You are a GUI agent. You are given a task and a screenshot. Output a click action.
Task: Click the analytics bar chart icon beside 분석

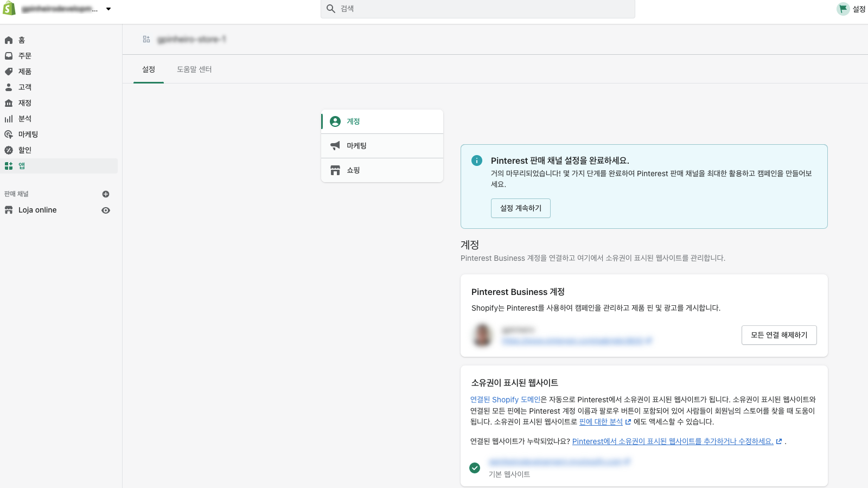click(x=9, y=119)
